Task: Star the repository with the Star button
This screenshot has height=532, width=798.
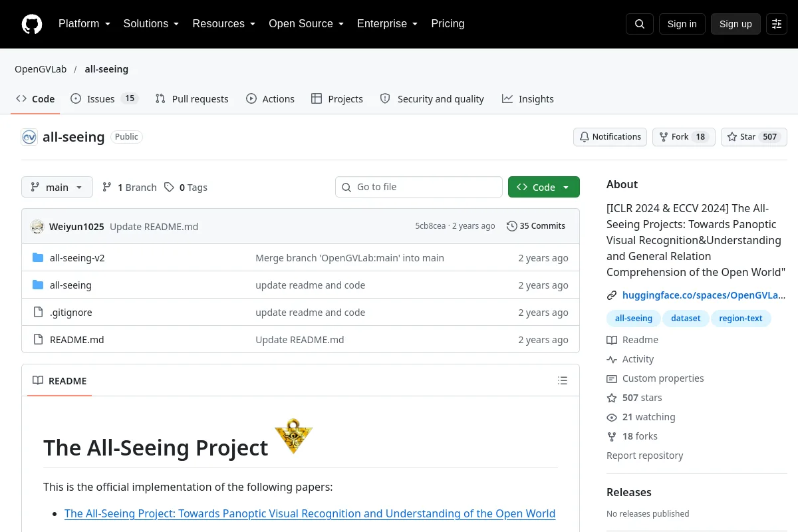Action: 754,137
